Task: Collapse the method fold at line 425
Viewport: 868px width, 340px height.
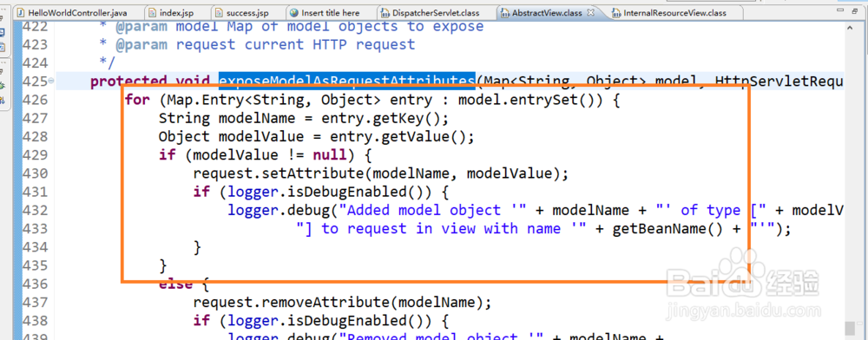Action: click(51, 81)
